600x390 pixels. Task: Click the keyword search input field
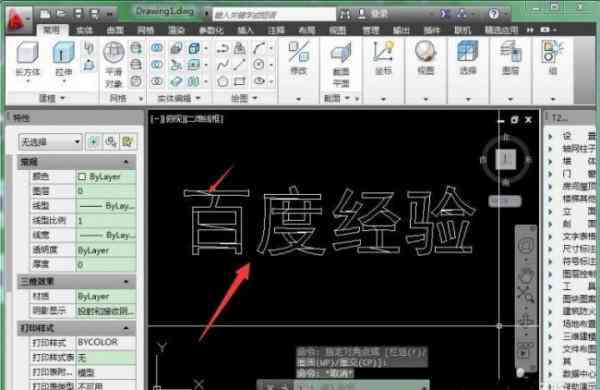(x=274, y=15)
